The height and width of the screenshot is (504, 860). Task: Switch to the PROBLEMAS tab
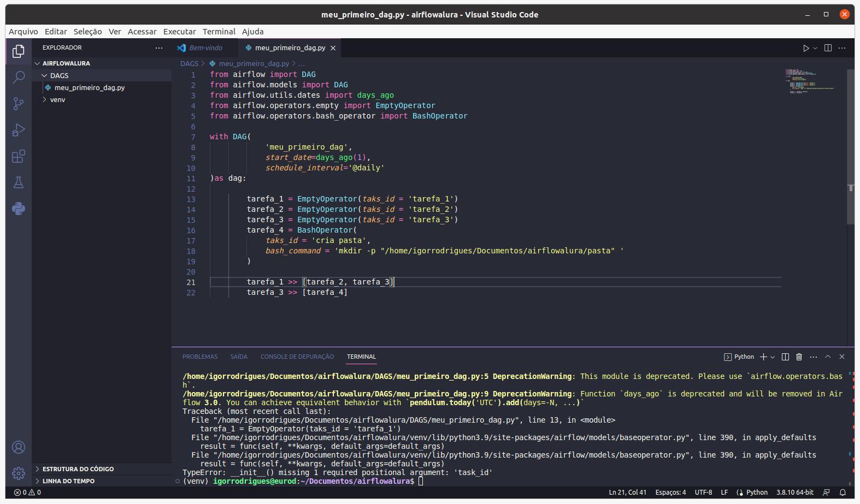point(200,357)
